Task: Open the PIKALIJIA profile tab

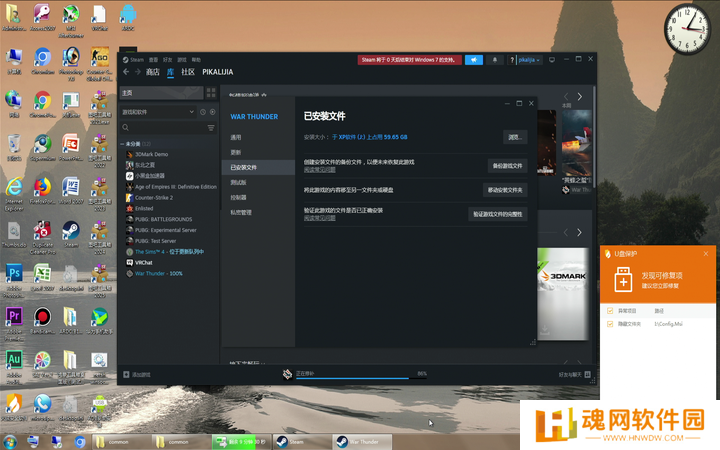Action: pyautogui.click(x=218, y=72)
